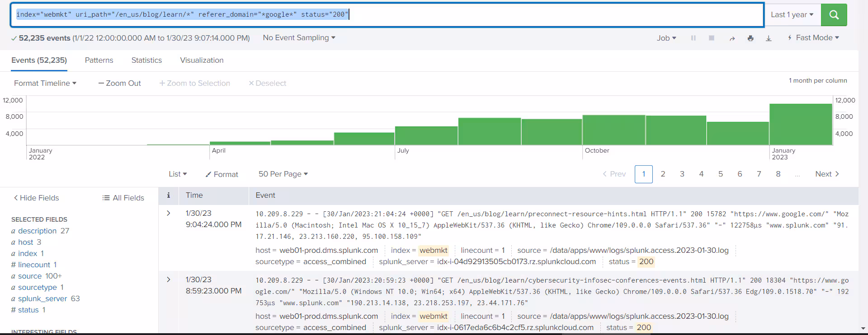Click the share job arrow icon
Screen dimensions: 868x335
pyautogui.click(x=732, y=38)
